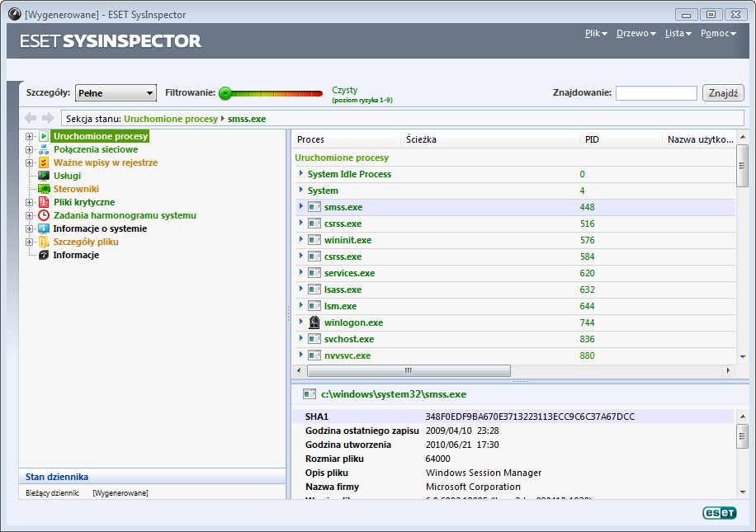Select the Sterowniki tree item label
This screenshot has height=532, width=756.
pyautogui.click(x=76, y=189)
